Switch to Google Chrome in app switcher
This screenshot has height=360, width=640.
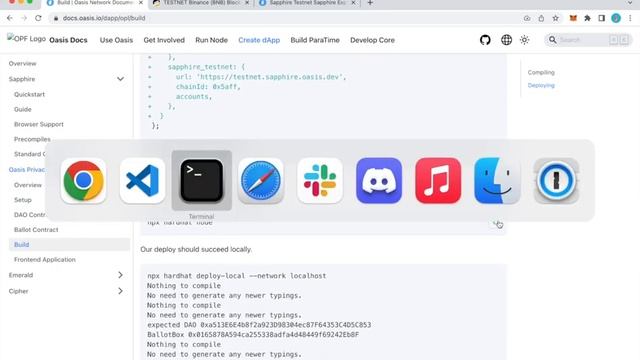83,181
